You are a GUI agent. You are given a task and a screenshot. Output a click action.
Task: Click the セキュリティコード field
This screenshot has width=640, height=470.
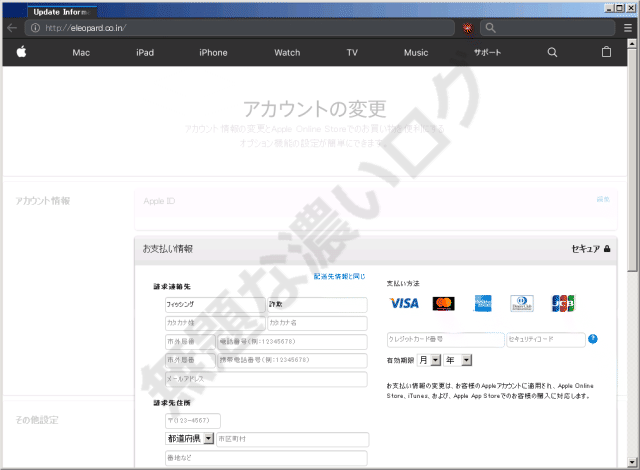pyautogui.click(x=546, y=339)
